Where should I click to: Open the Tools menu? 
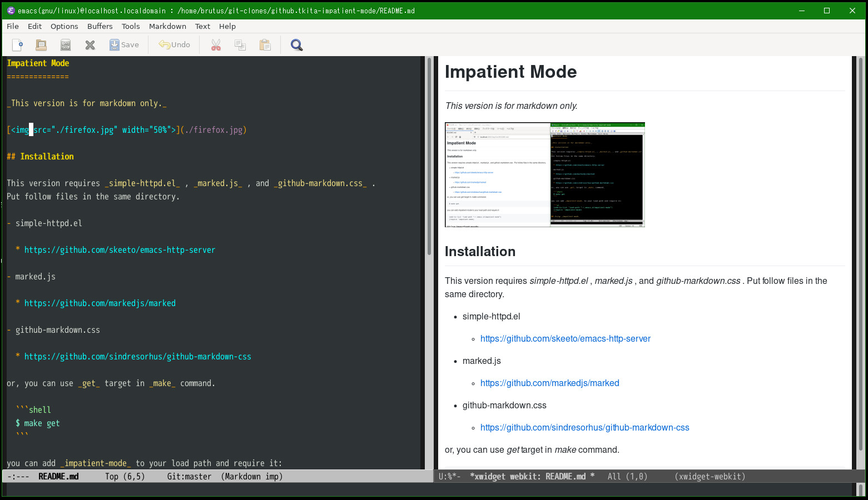(131, 26)
